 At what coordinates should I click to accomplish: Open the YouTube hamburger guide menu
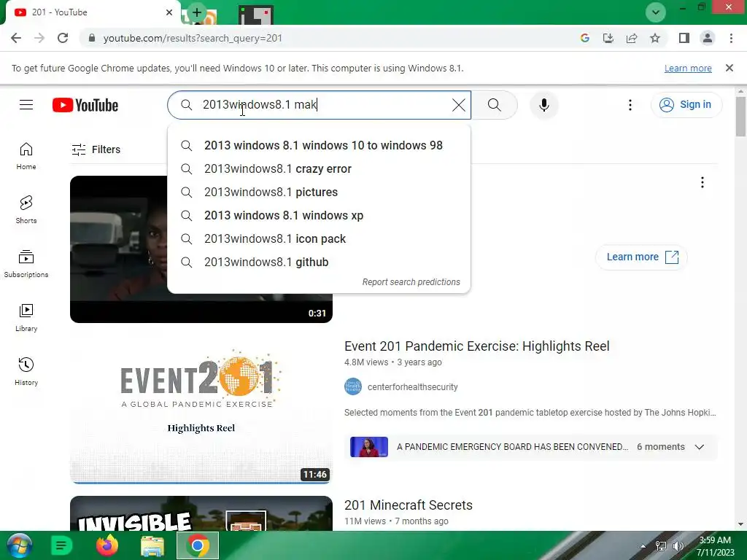pos(26,105)
